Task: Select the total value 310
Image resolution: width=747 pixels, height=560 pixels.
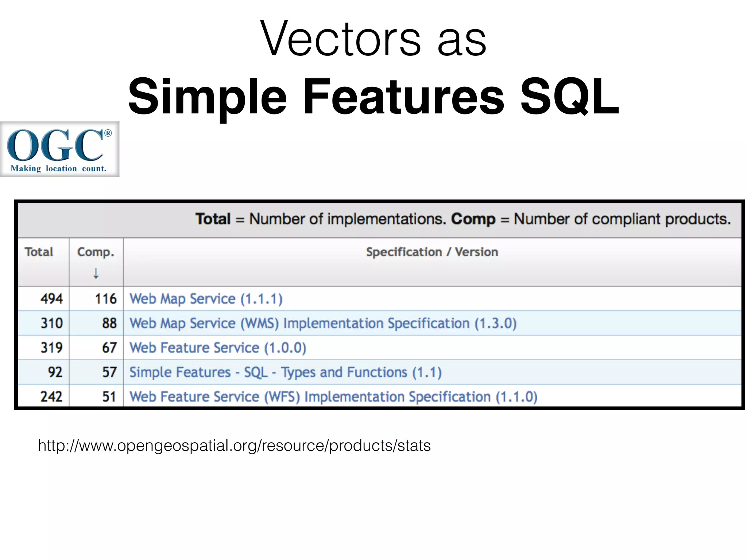Action: pyautogui.click(x=52, y=323)
